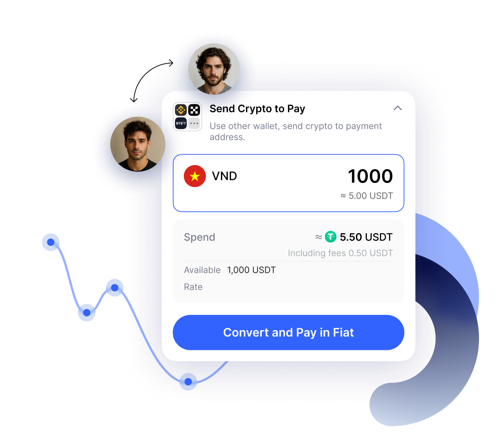The image size is (497, 448).
Task: Click the green Tether USDT icon
Action: (330, 237)
